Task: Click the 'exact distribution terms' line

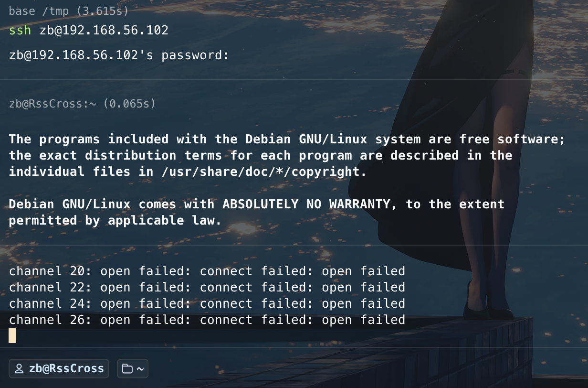Action: coord(260,155)
